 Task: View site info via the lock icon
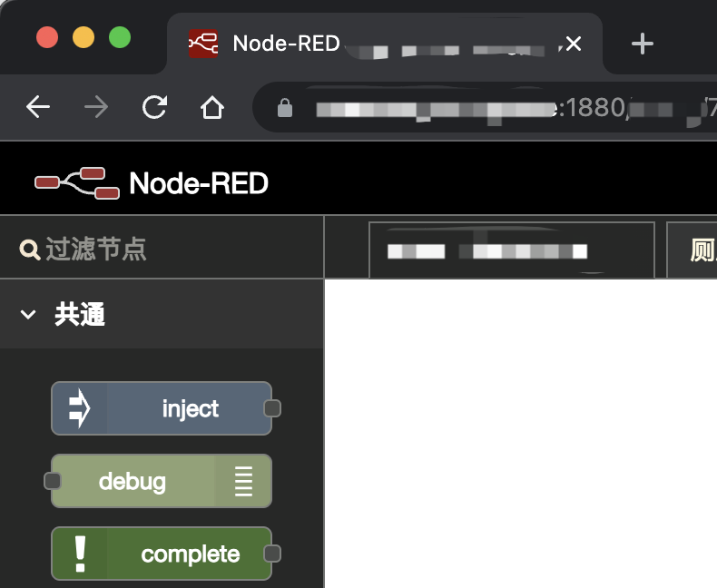[x=285, y=109]
